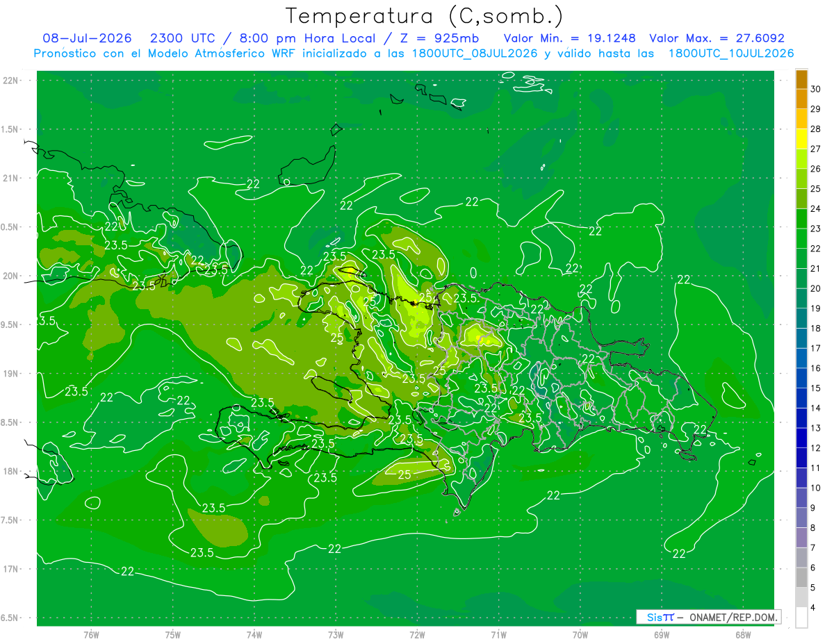Viewport: 834px width, 644px height.
Task: Click the olive swatch between 24 and 25
Action: (x=801, y=199)
